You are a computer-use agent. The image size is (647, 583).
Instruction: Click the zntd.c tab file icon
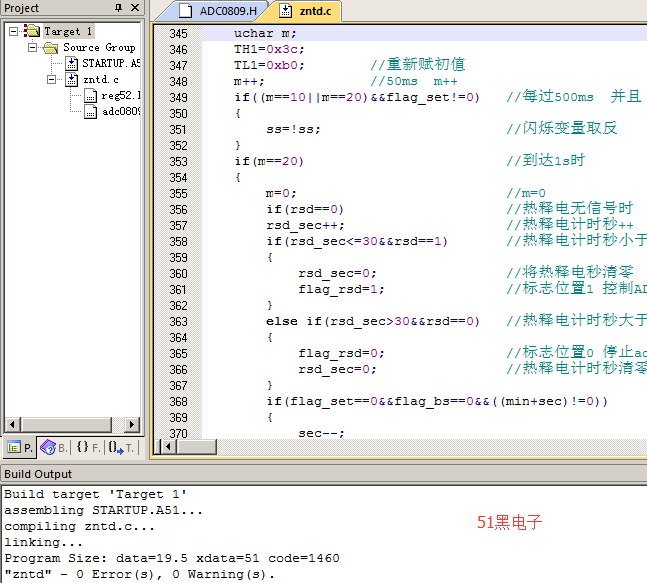coord(285,11)
